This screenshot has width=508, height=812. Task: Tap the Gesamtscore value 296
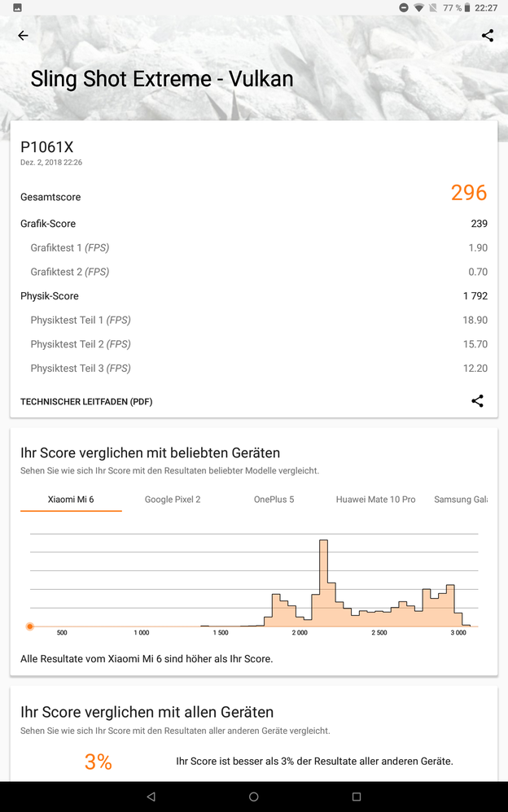[469, 193]
